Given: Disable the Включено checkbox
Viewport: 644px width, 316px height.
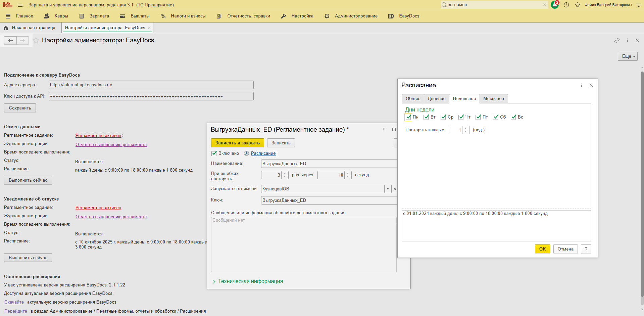Looking at the screenshot, I should click(x=214, y=153).
